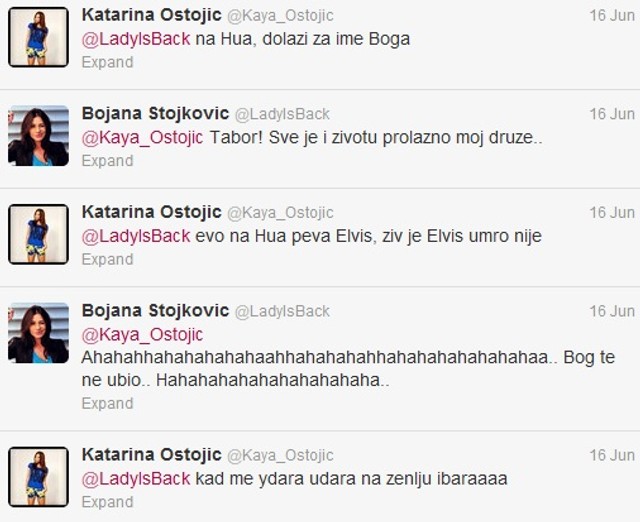Expand the 'na Hua, dolazi' tweet
Screen dimensions: 640x522
[107, 62]
